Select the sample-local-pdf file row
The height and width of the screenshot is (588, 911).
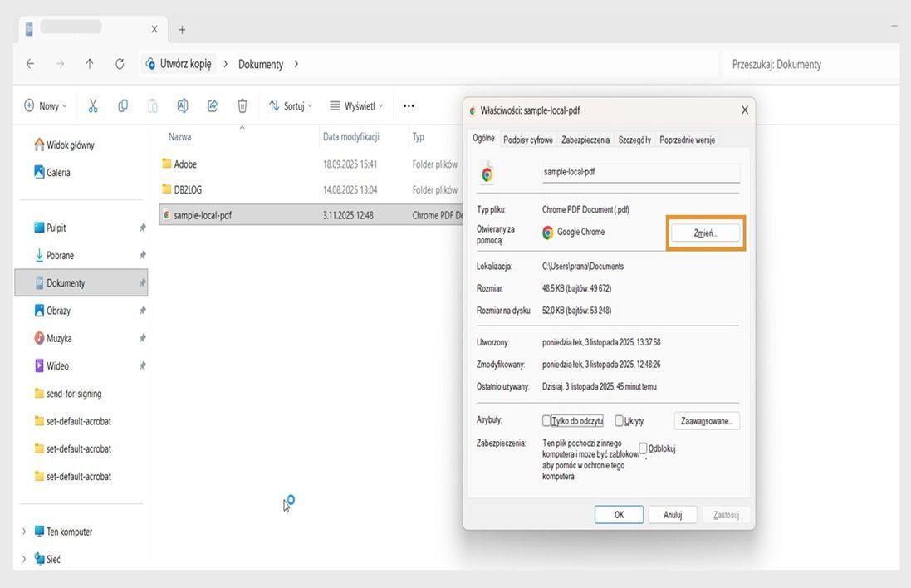click(x=311, y=215)
